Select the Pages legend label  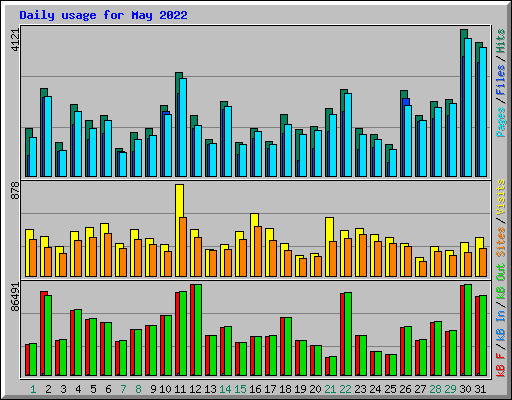(501, 122)
